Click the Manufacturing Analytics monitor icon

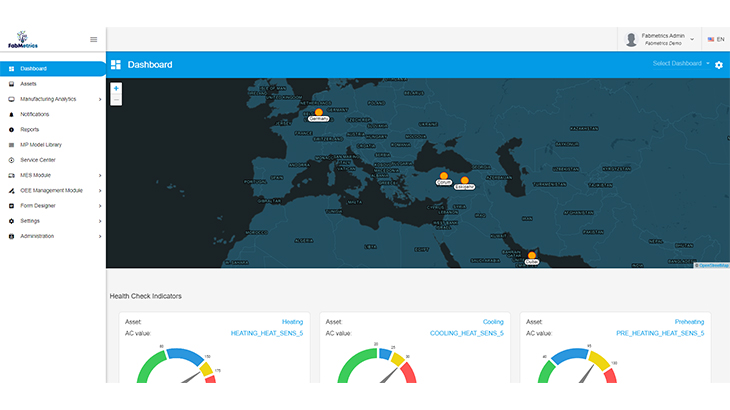(12, 99)
